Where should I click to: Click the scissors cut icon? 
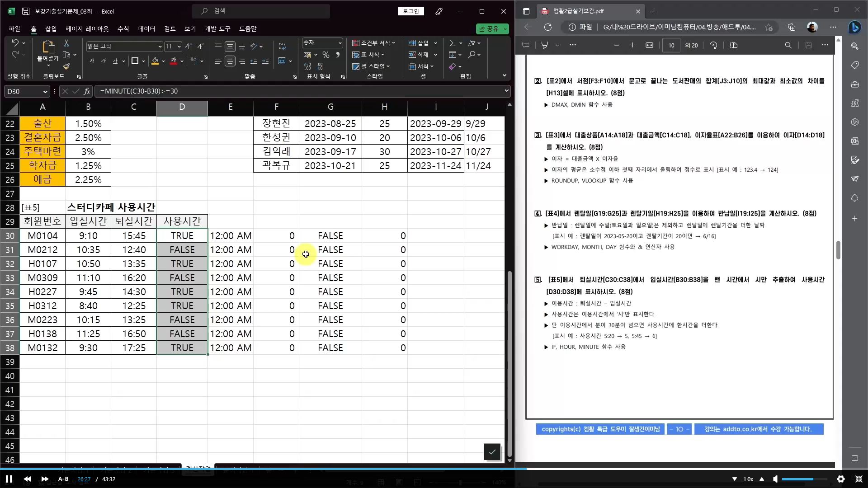pos(66,43)
